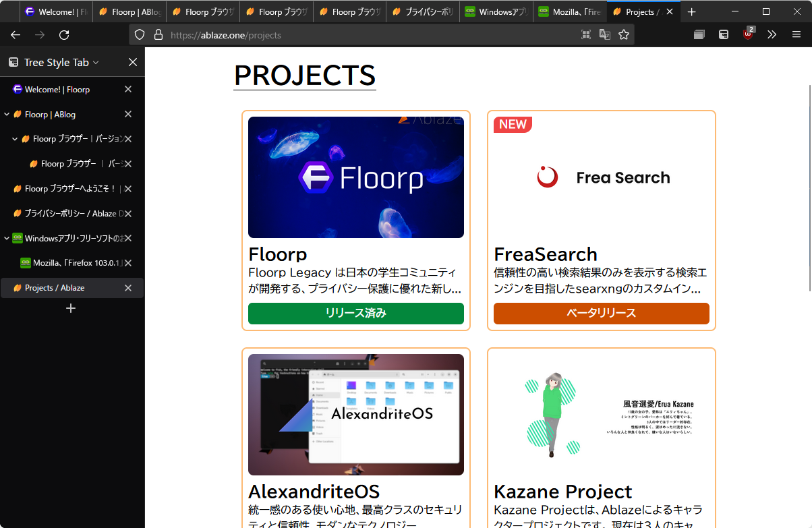Viewport: 812px width, 528px height.
Task: Open the Firefox application hamburger menu
Action: click(x=796, y=34)
